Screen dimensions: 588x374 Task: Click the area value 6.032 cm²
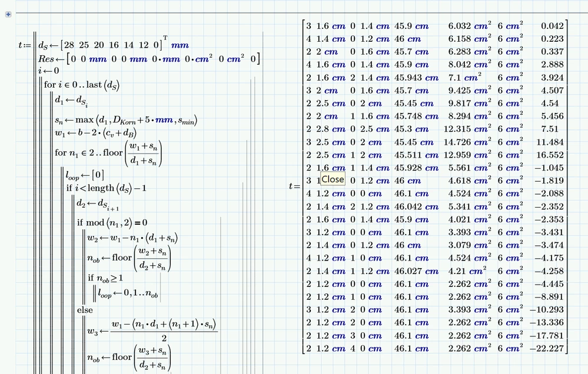click(x=470, y=25)
